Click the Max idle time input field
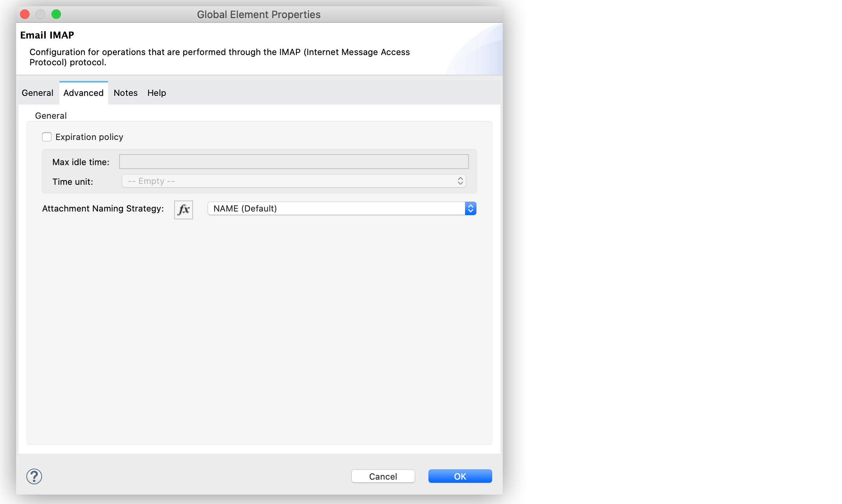Viewport: 842px width, 504px height. click(294, 162)
